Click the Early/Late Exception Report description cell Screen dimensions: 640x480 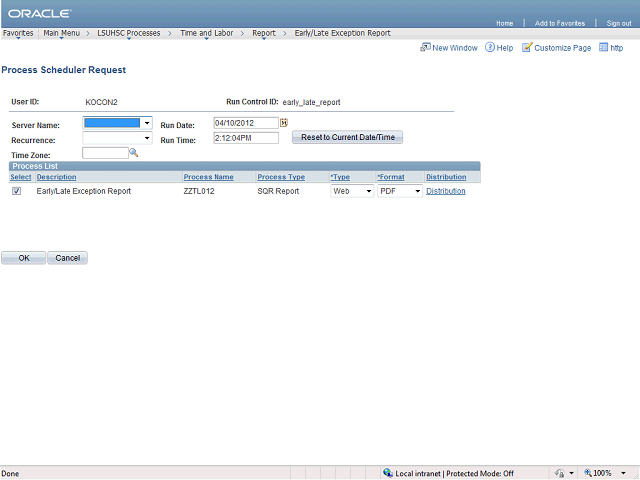coord(84,191)
